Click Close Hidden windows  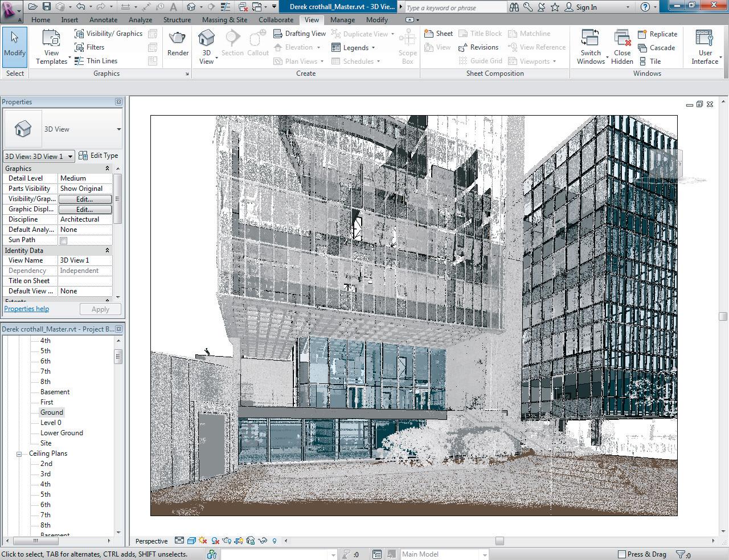pos(622,47)
